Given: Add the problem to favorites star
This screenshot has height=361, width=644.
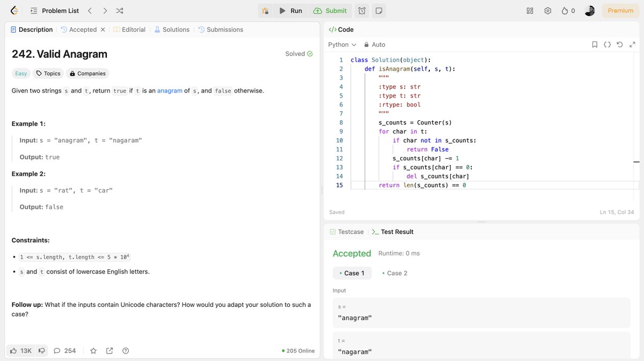Looking at the screenshot, I should [x=93, y=351].
